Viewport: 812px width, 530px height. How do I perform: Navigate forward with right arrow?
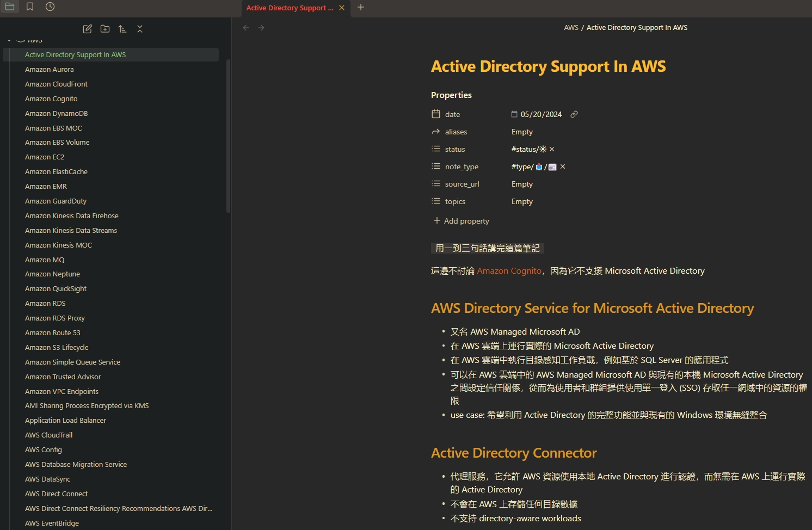261,28
